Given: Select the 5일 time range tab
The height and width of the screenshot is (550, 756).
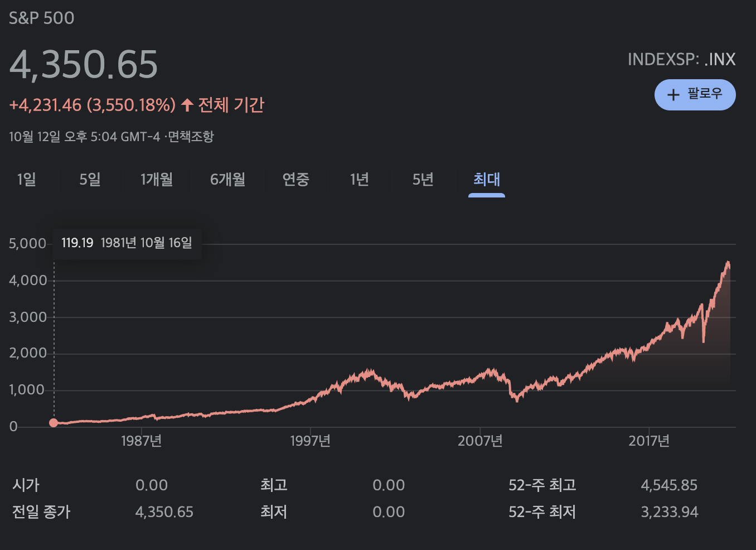Looking at the screenshot, I should (90, 180).
